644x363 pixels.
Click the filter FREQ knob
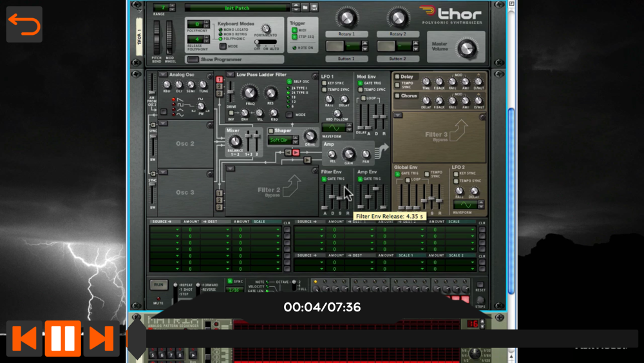coord(250,93)
